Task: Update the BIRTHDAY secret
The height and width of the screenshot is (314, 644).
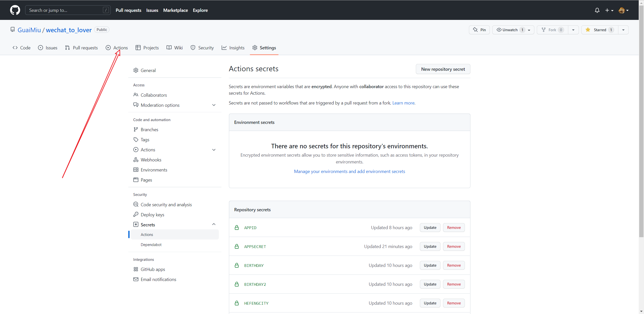Action: [430, 265]
